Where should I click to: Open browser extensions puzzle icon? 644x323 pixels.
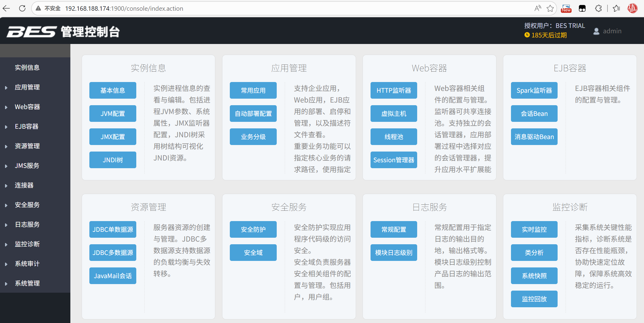click(x=598, y=8)
